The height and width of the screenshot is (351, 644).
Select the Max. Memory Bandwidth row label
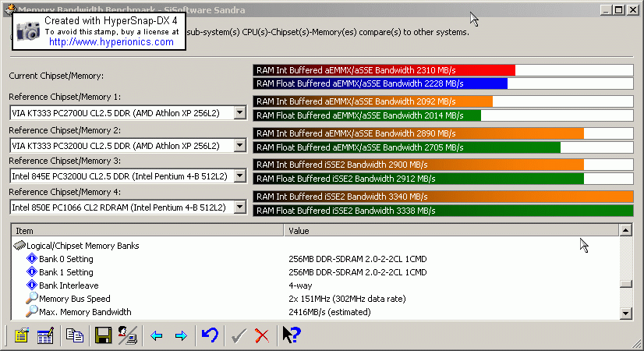tap(85, 311)
